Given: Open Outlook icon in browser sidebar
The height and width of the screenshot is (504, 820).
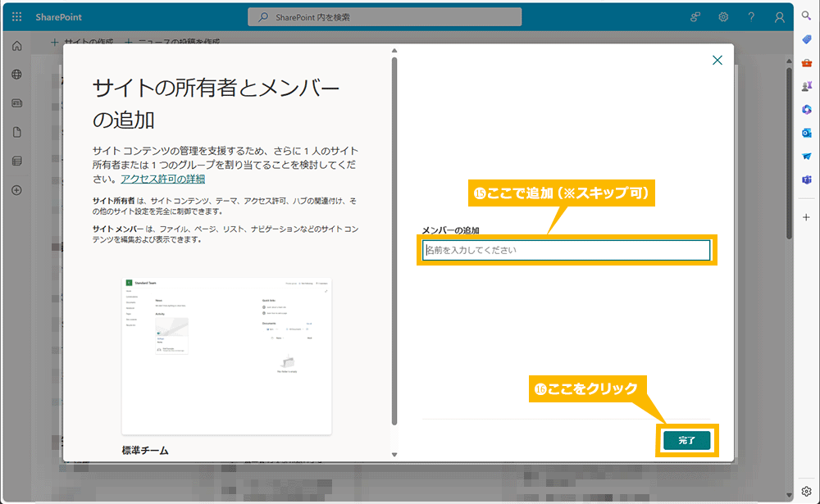Looking at the screenshot, I should 806,133.
